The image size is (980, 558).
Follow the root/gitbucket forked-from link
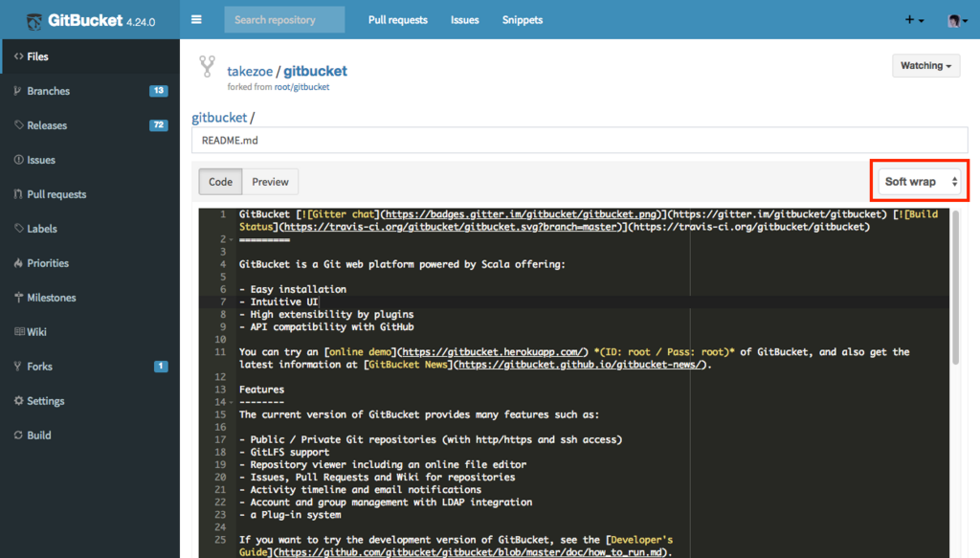pos(301,87)
